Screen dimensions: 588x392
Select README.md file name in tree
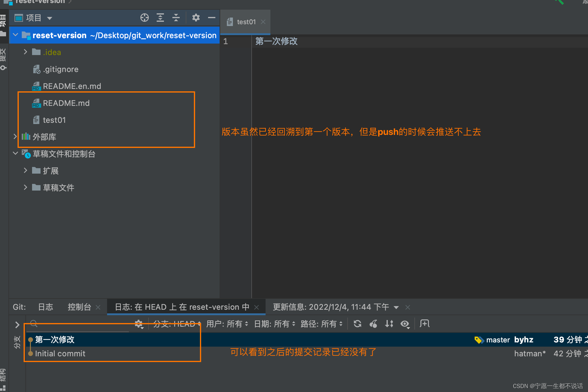[66, 103]
